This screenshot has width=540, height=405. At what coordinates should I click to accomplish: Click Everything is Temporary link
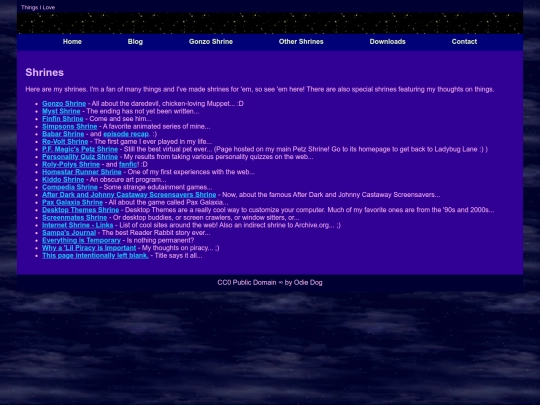(81, 240)
